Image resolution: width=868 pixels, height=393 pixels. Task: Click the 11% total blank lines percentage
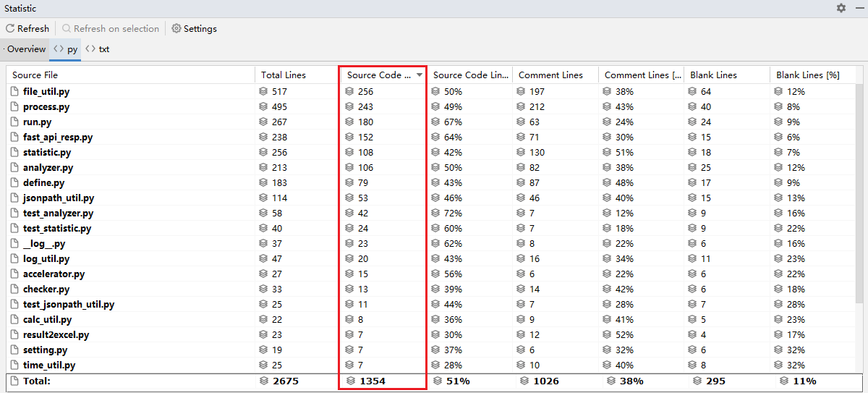point(805,381)
